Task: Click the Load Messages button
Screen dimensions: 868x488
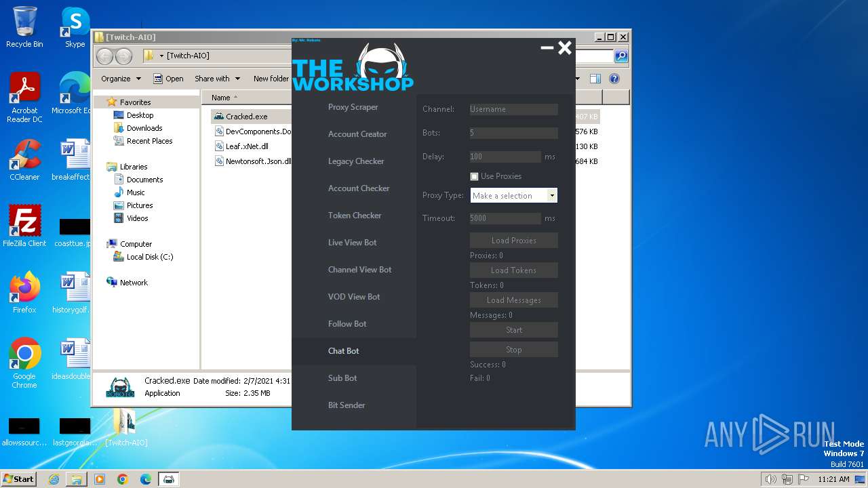Action: tap(513, 300)
